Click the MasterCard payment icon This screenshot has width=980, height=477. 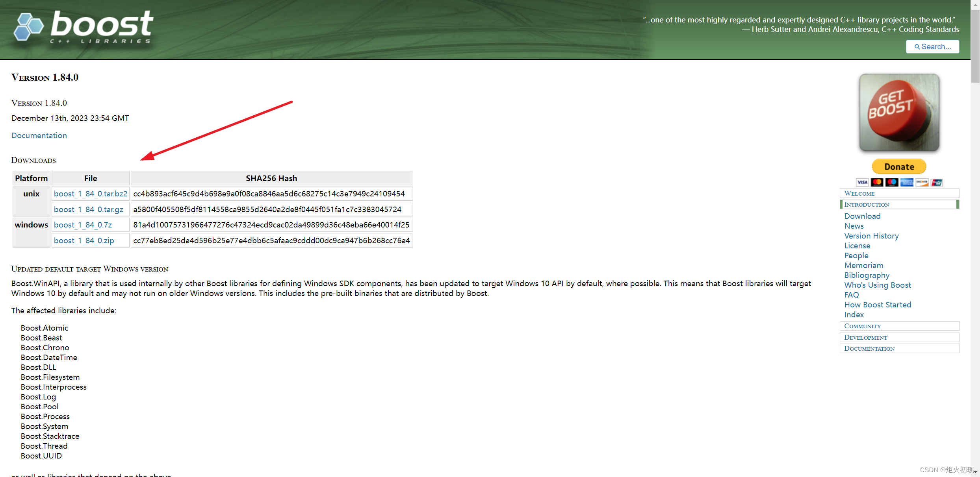[878, 182]
